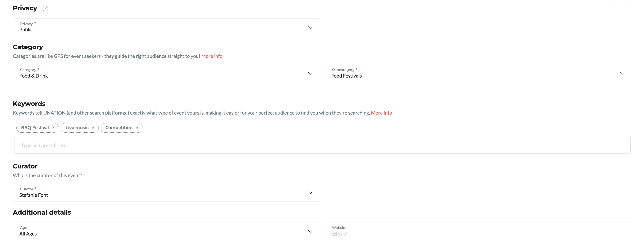Image resolution: width=644 pixels, height=246 pixels.
Task: Click the Website URL input field
Action: pyautogui.click(x=478, y=231)
